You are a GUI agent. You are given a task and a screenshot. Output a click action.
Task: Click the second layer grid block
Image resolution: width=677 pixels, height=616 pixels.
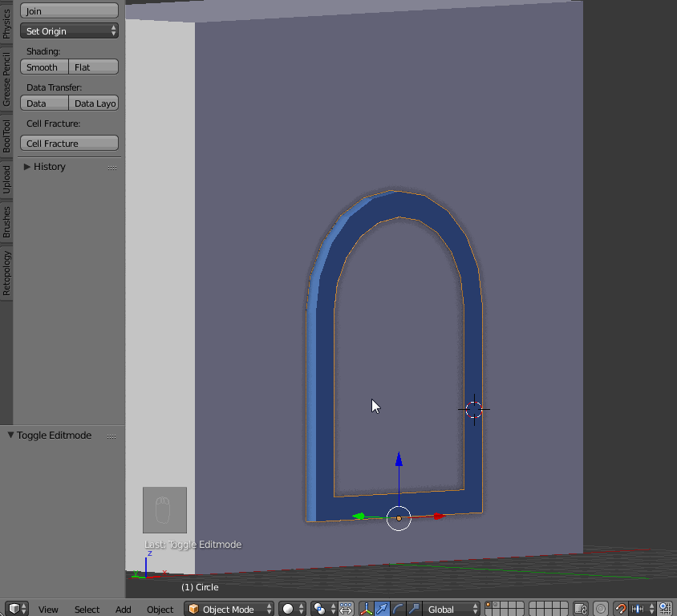(548, 609)
